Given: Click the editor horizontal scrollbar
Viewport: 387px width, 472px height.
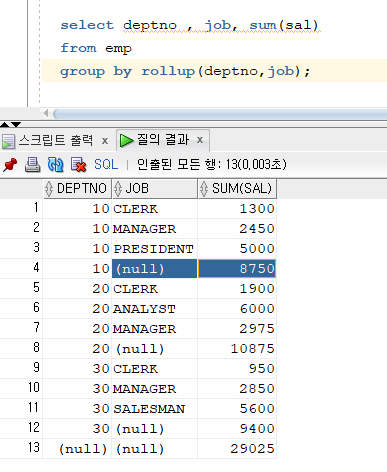Looking at the screenshot, I should tap(220, 114).
